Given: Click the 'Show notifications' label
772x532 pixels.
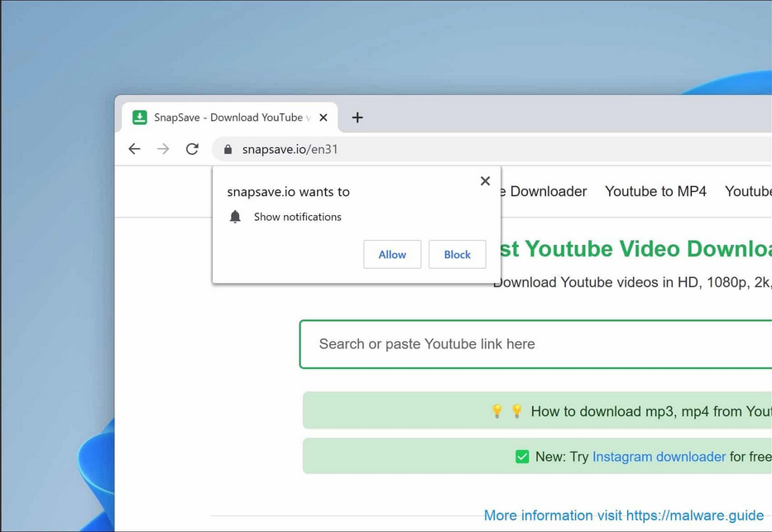Looking at the screenshot, I should click(297, 217).
